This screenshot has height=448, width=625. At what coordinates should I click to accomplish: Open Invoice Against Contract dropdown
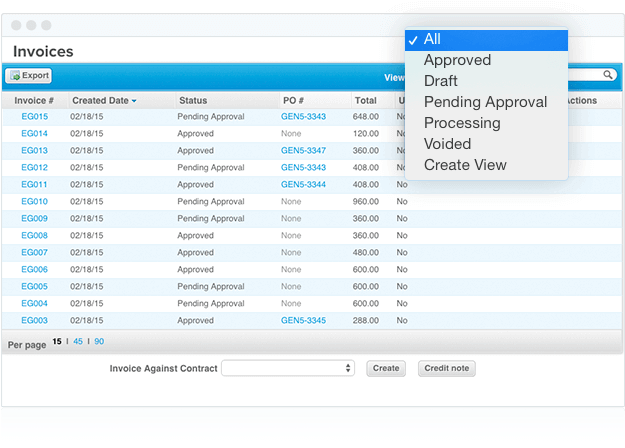tap(287, 368)
